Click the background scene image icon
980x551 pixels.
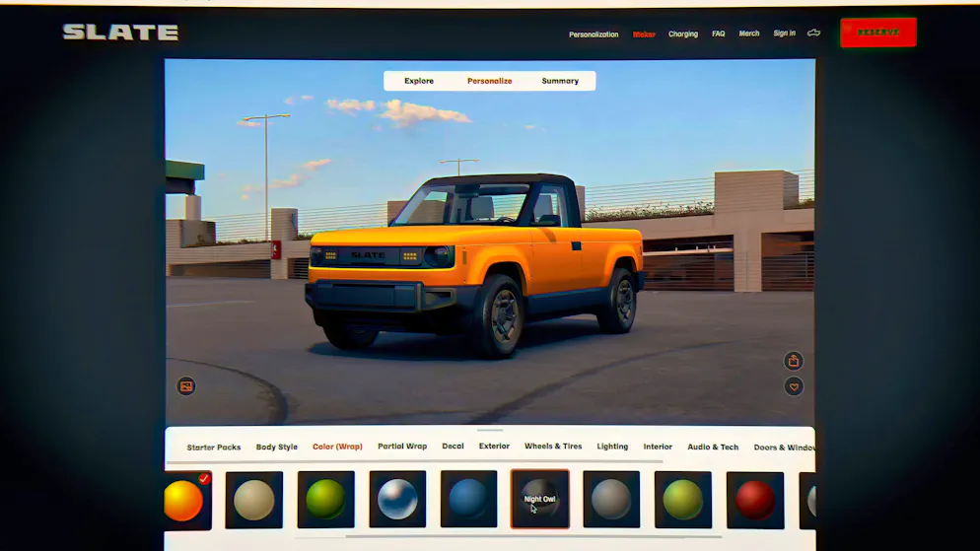[186, 386]
